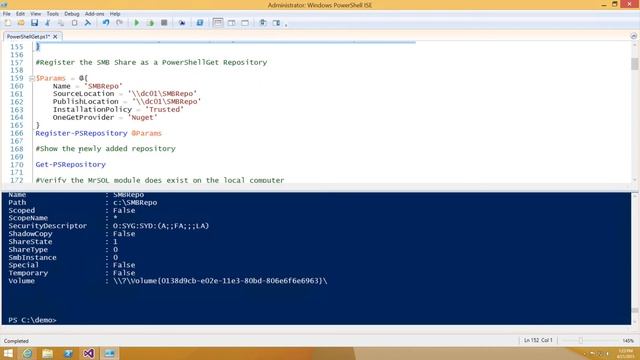Click the 145% zoom value
640x360 pixels.
pyautogui.click(x=628, y=340)
